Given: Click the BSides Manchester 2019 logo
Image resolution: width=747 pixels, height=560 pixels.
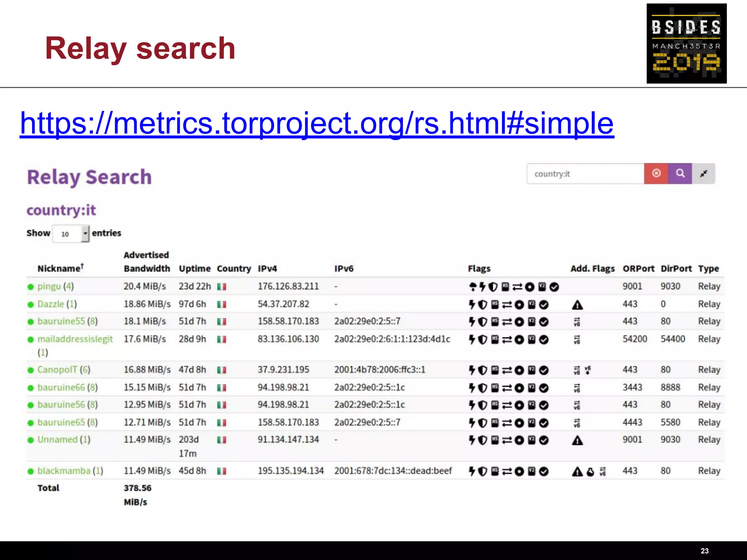Looking at the screenshot, I should pos(686,43).
